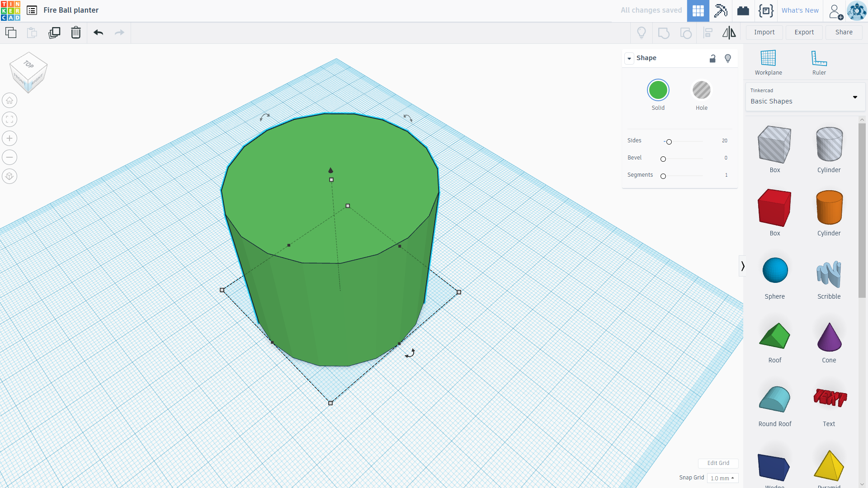Redo the last action
The width and height of the screenshot is (868, 488).
pos(119,33)
